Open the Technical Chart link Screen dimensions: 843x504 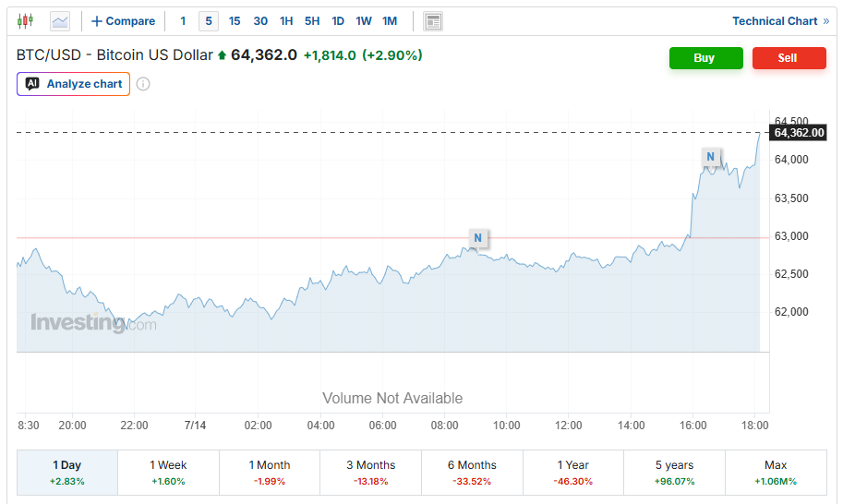pyautogui.click(x=780, y=21)
